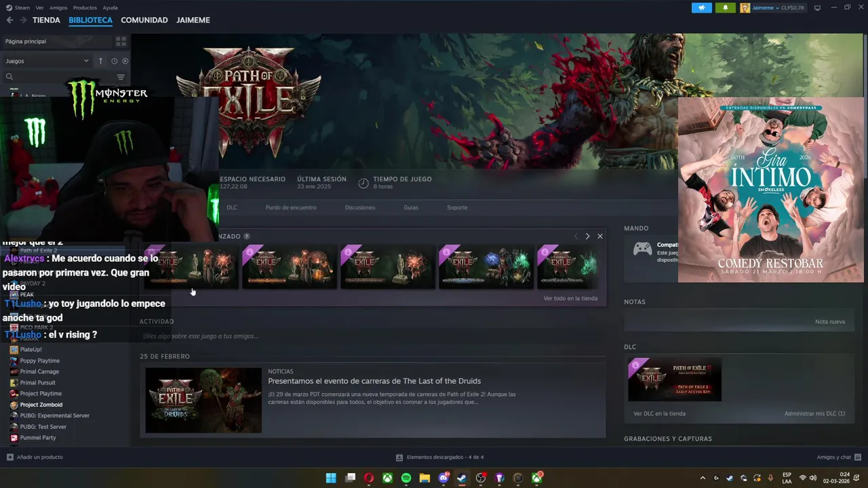Expand the Juegos library filter dropdown
Image resolution: width=868 pixels, height=488 pixels.
(x=47, y=61)
